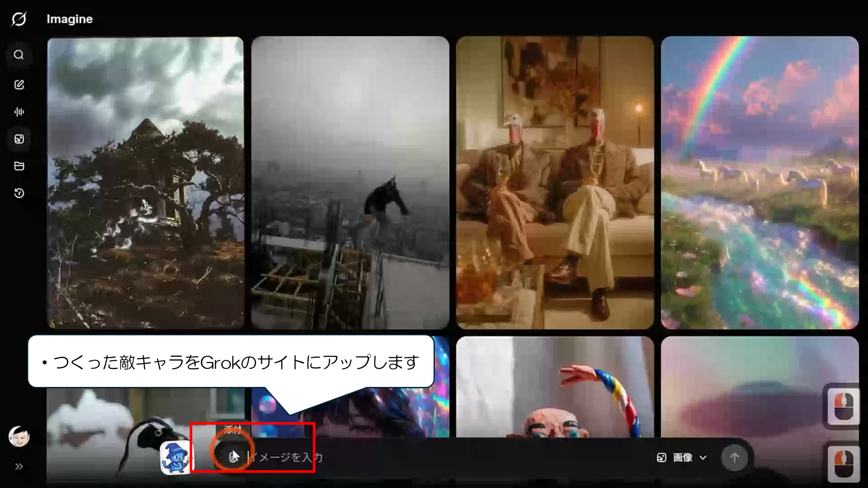
Task: Open search from sidebar
Action: click(19, 55)
